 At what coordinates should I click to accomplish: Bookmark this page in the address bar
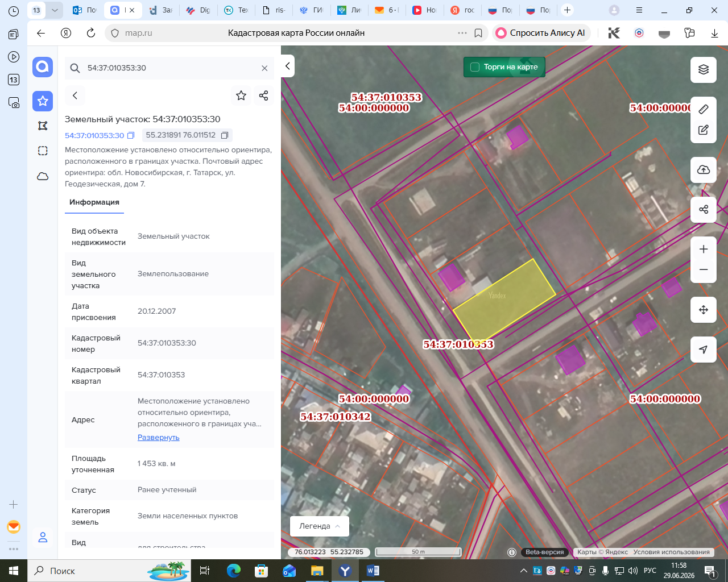tap(478, 33)
